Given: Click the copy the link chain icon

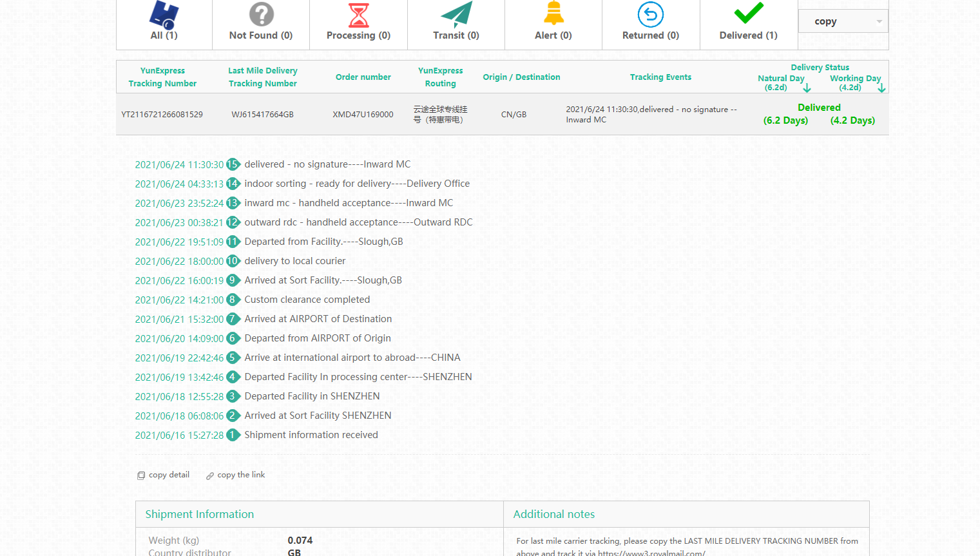Looking at the screenshot, I should click(209, 476).
